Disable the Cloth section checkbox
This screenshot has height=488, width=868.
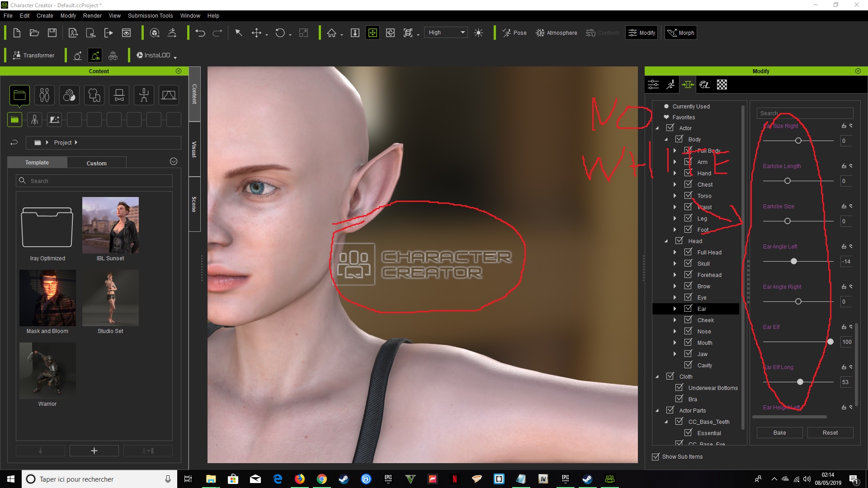pyautogui.click(x=670, y=376)
